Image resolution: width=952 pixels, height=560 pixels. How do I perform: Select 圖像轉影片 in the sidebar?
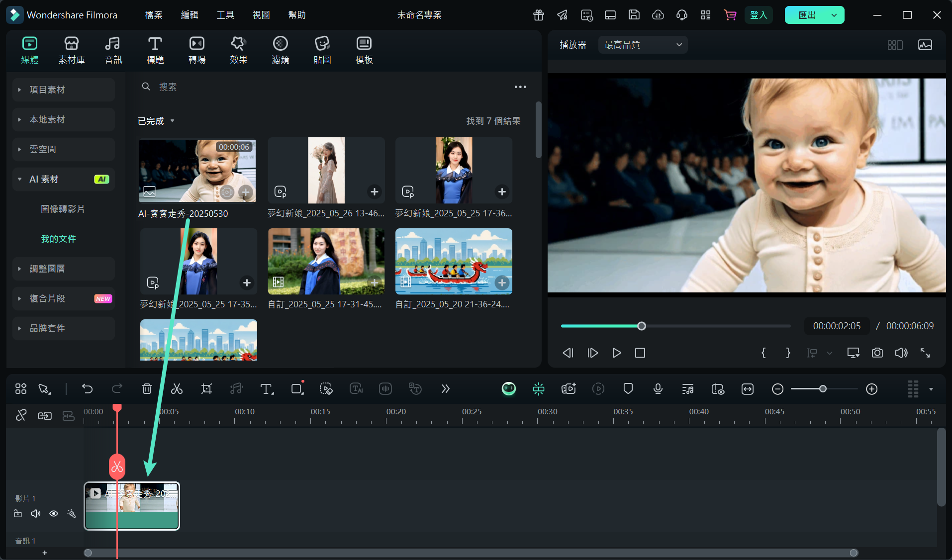63,209
